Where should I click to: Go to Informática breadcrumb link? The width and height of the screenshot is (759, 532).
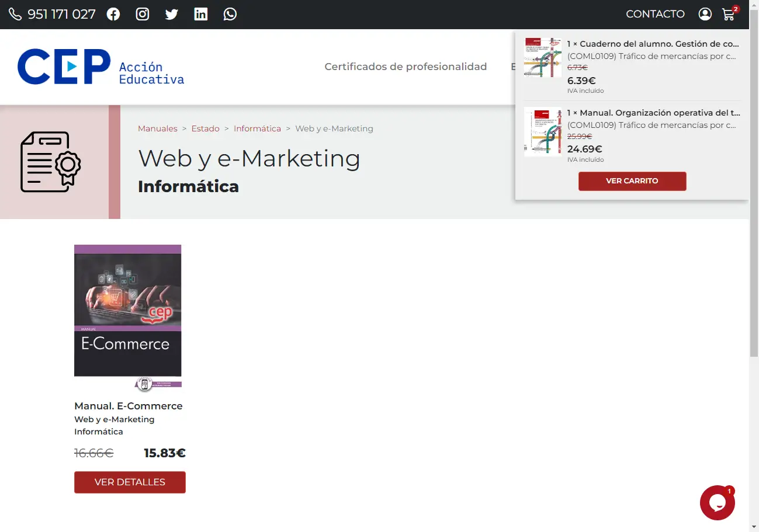[257, 128]
